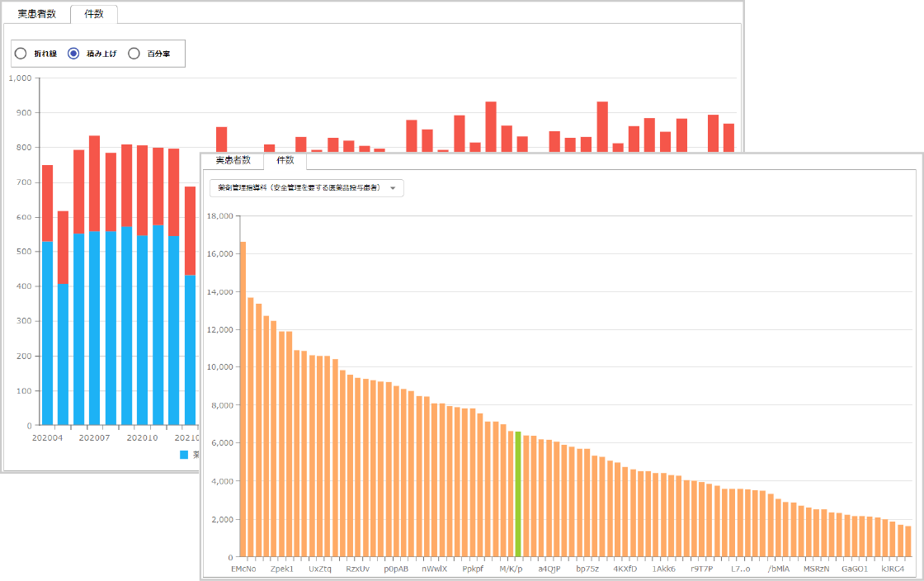This screenshot has height=581, width=924.
Task: Click the 202004 month label
Action: click(x=47, y=437)
